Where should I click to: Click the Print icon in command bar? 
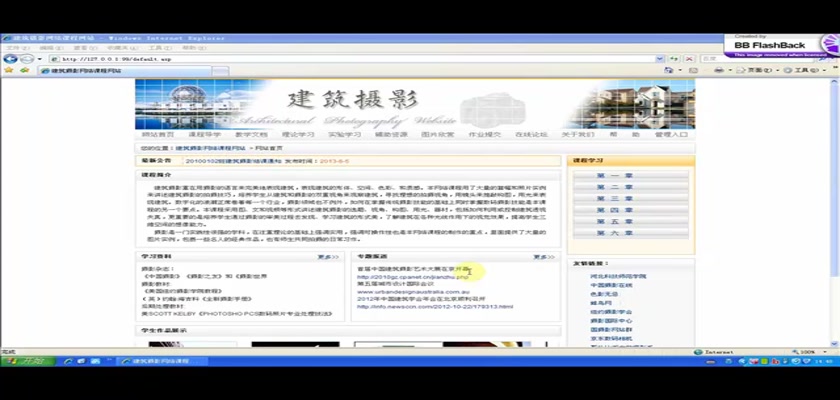coord(718,70)
